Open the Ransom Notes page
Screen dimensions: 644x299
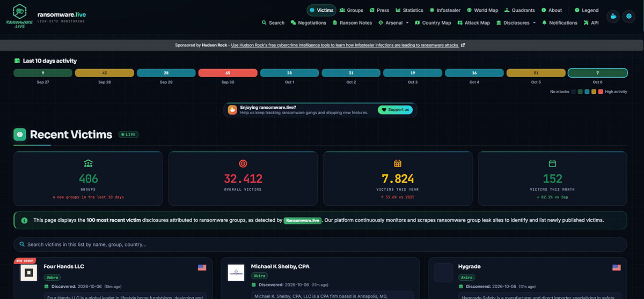(353, 23)
